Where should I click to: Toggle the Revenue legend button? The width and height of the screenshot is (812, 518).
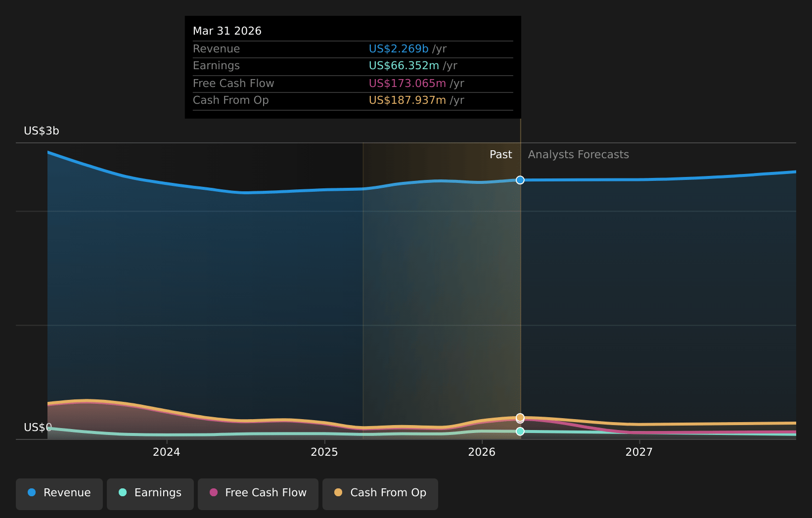[x=59, y=494]
